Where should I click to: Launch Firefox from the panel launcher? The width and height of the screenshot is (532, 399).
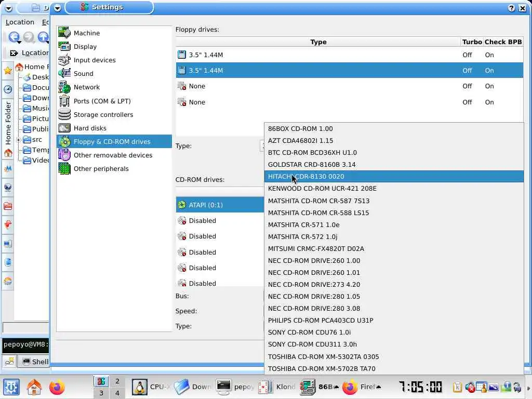57,387
